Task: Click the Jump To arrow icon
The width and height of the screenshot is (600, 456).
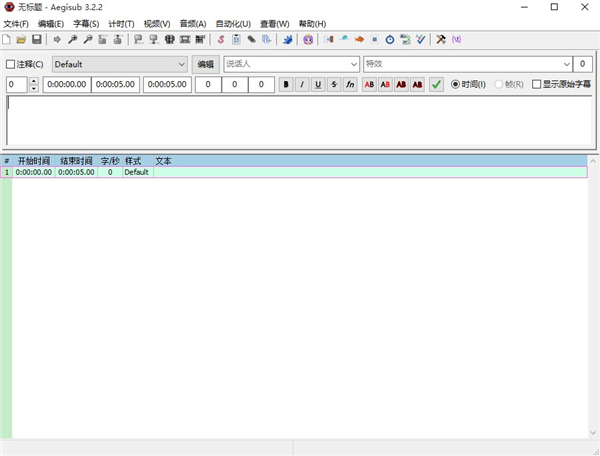Action: [57, 39]
